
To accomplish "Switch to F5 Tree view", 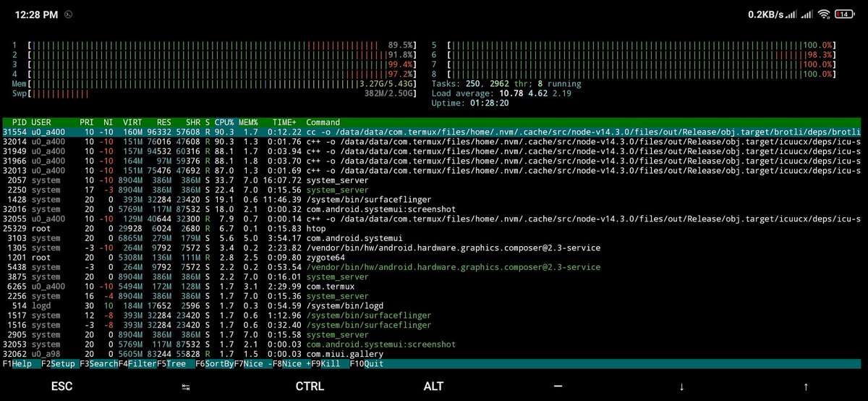I will [x=171, y=363].
